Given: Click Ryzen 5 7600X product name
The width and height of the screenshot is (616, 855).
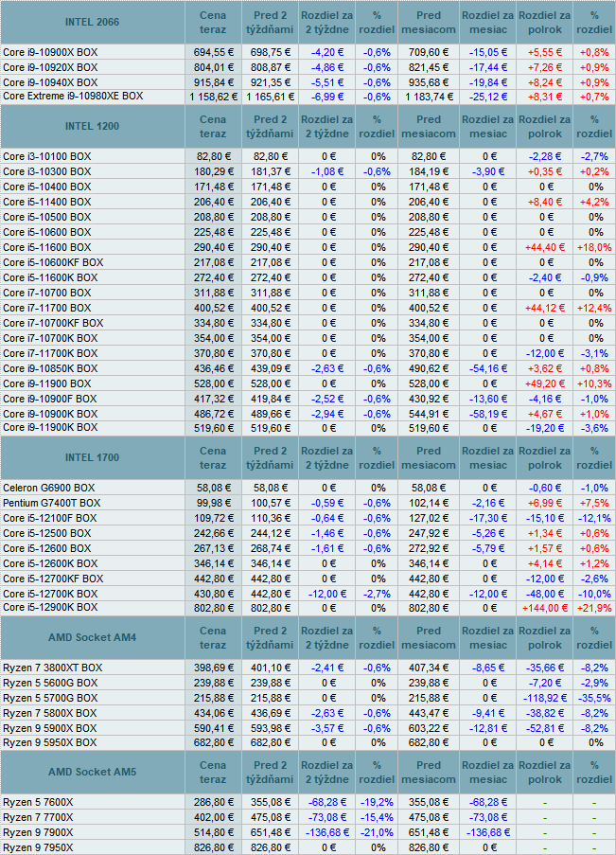Looking at the screenshot, I should point(38,802).
